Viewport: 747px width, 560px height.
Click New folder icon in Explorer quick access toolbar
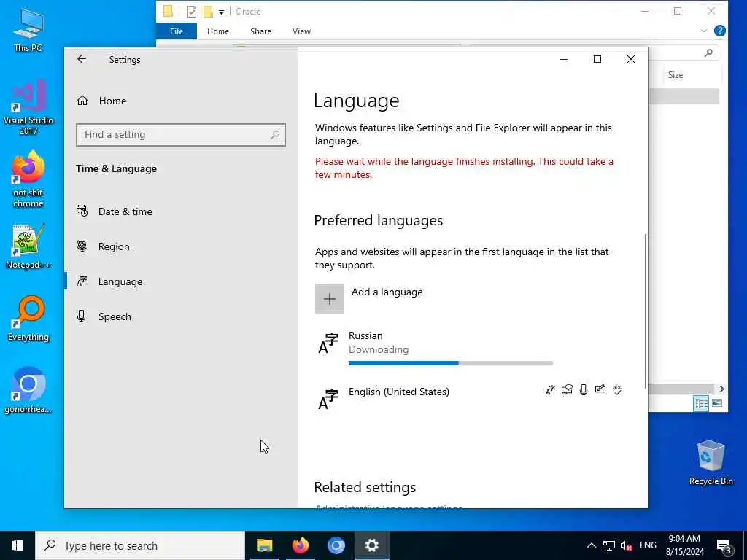tap(208, 12)
